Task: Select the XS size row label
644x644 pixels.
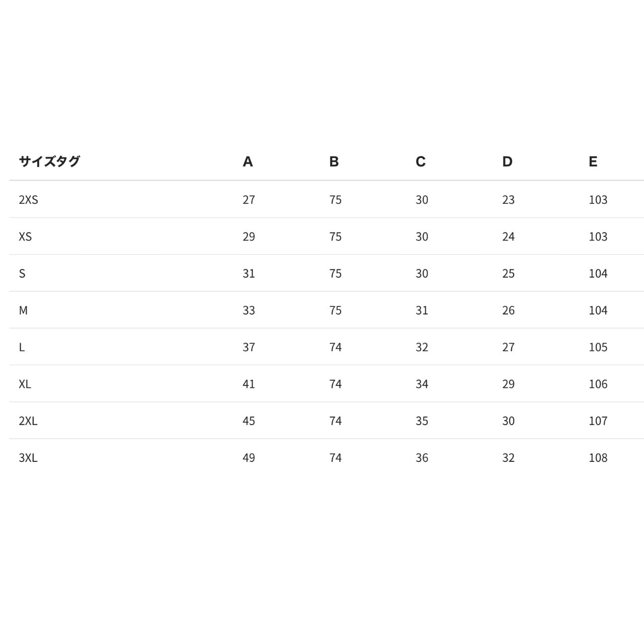Action: coord(25,236)
